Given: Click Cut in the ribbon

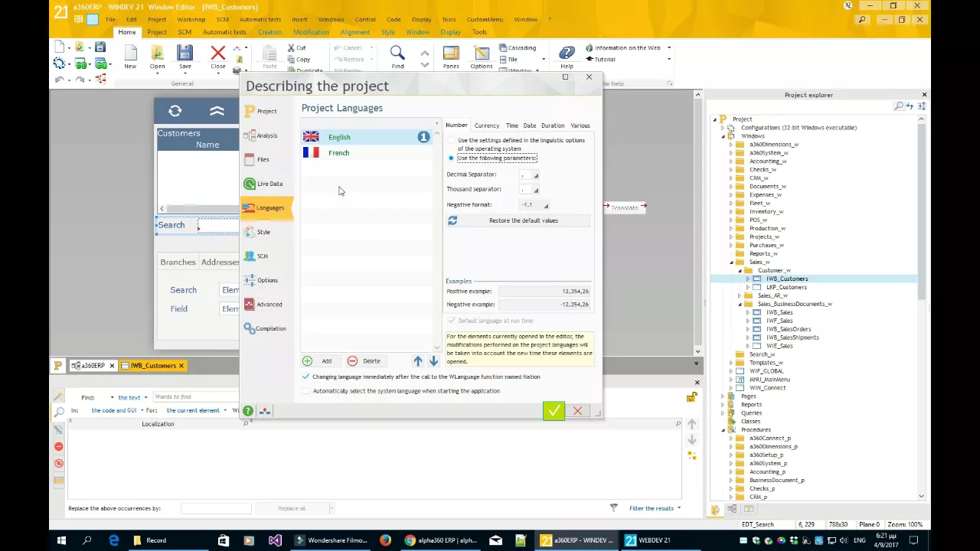Looking at the screenshot, I should 297,47.
